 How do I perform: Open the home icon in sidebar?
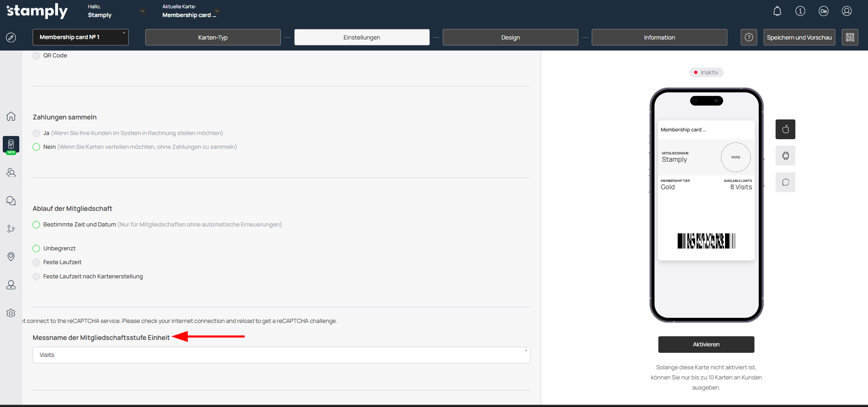pyautogui.click(x=11, y=116)
